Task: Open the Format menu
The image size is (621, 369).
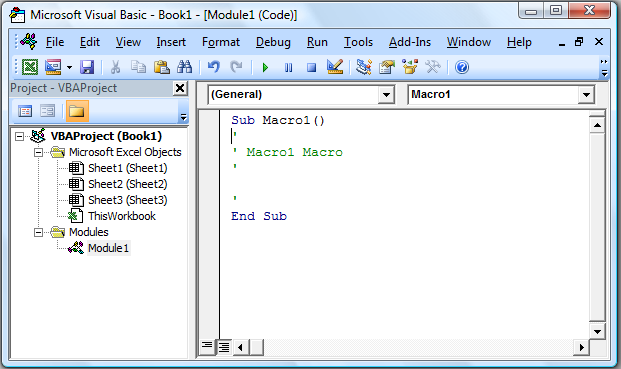Action: (x=221, y=42)
